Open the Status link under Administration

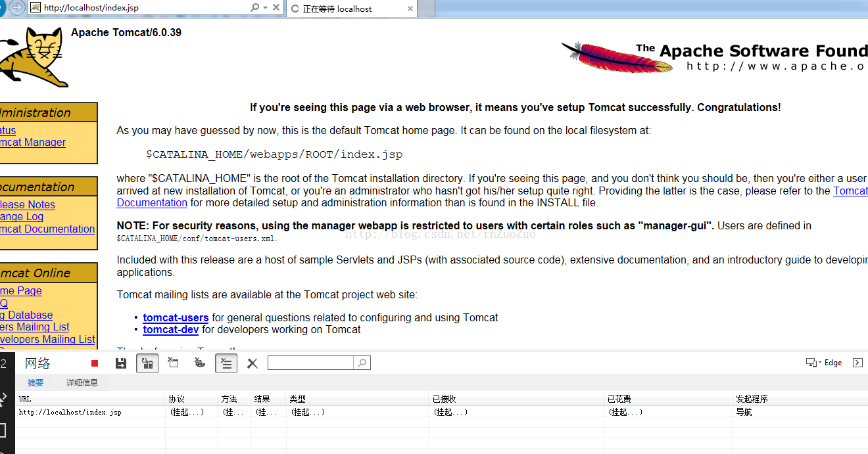[x=8, y=130]
